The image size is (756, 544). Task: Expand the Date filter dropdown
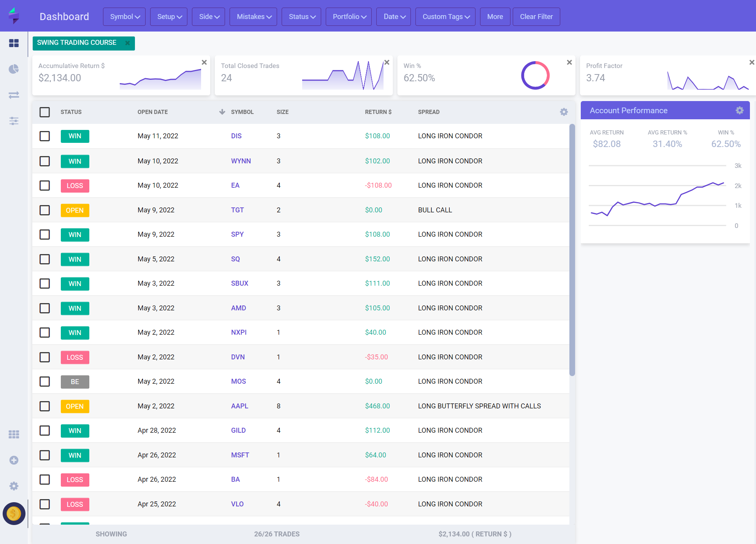(x=393, y=17)
